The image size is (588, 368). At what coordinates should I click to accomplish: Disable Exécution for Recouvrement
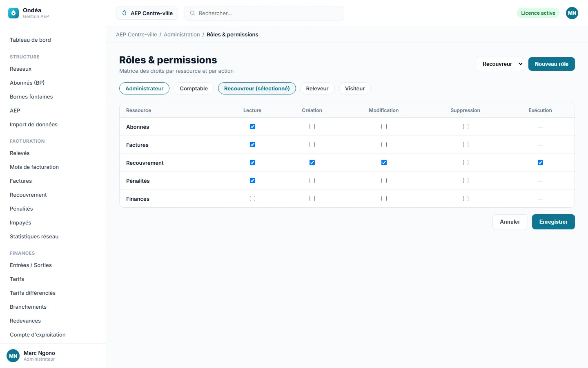point(540,163)
